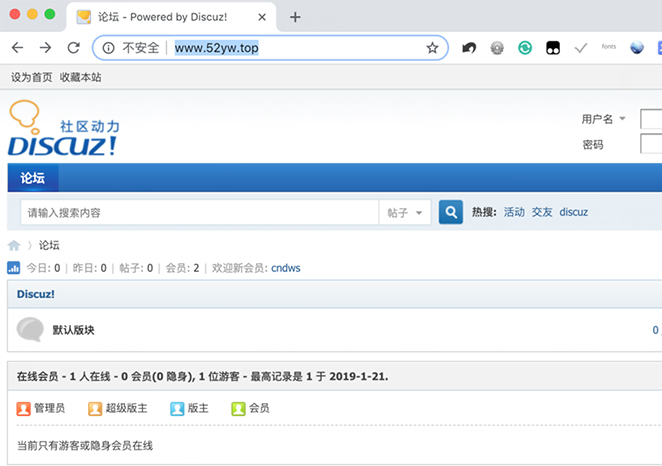
Task: Open a new browser tab
Action: (x=295, y=17)
